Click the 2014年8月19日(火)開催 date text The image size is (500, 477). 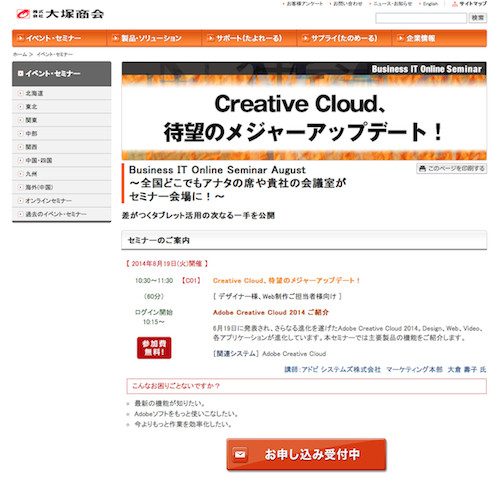pos(167,264)
